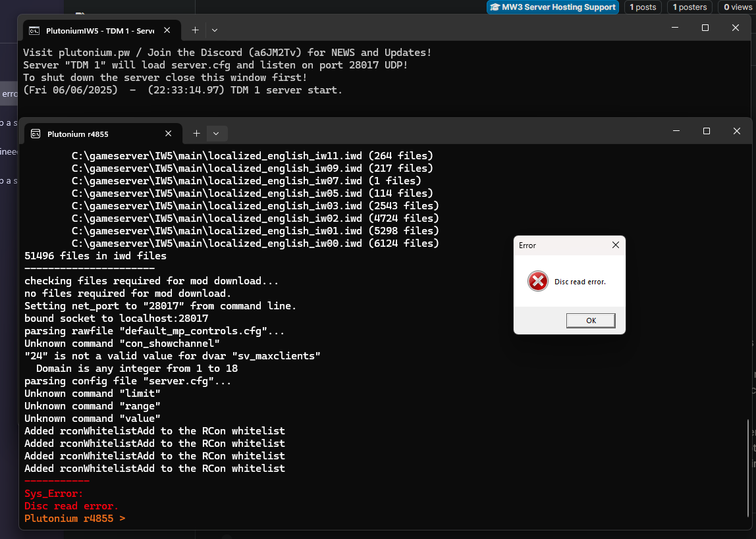This screenshot has width=756, height=539.
Task: Click the '1 posts' badge
Action: 643,7
